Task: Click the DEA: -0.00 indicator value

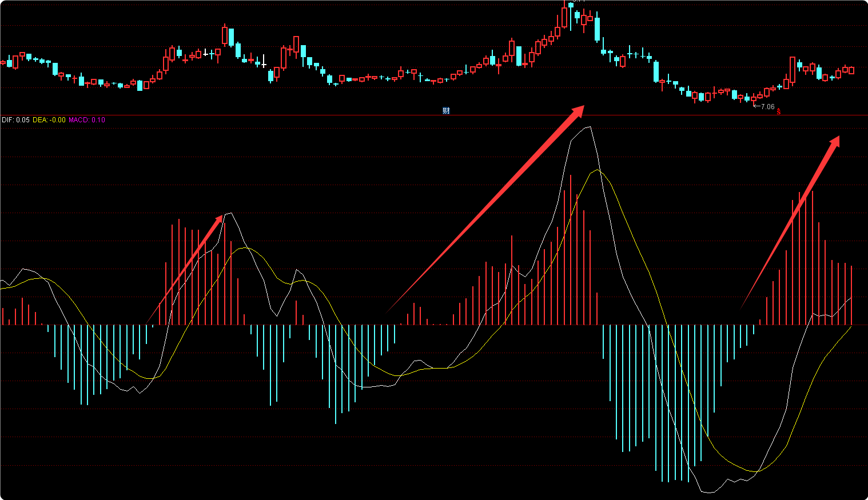Action: coord(49,120)
